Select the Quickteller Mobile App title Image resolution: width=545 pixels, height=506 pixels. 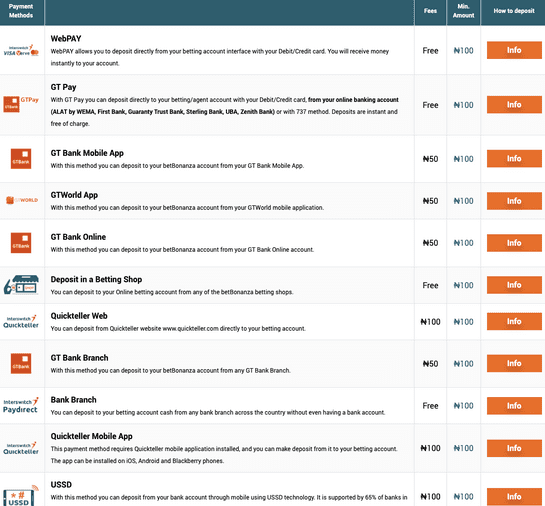pos(91,436)
